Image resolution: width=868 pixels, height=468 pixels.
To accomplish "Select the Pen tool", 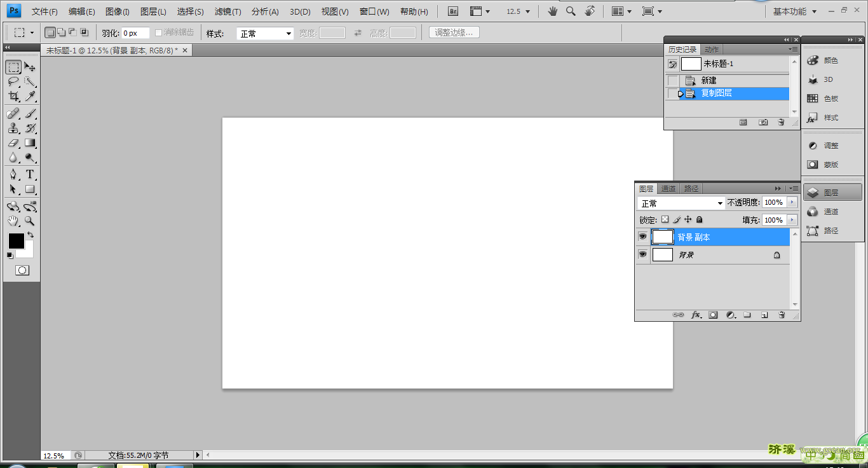I will pos(13,174).
